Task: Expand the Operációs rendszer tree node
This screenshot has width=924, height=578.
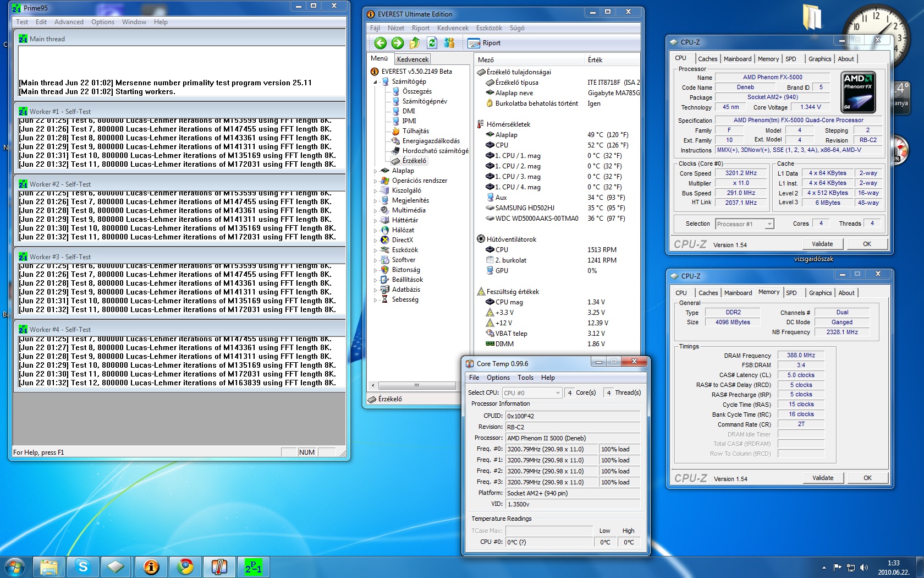Action: point(376,181)
